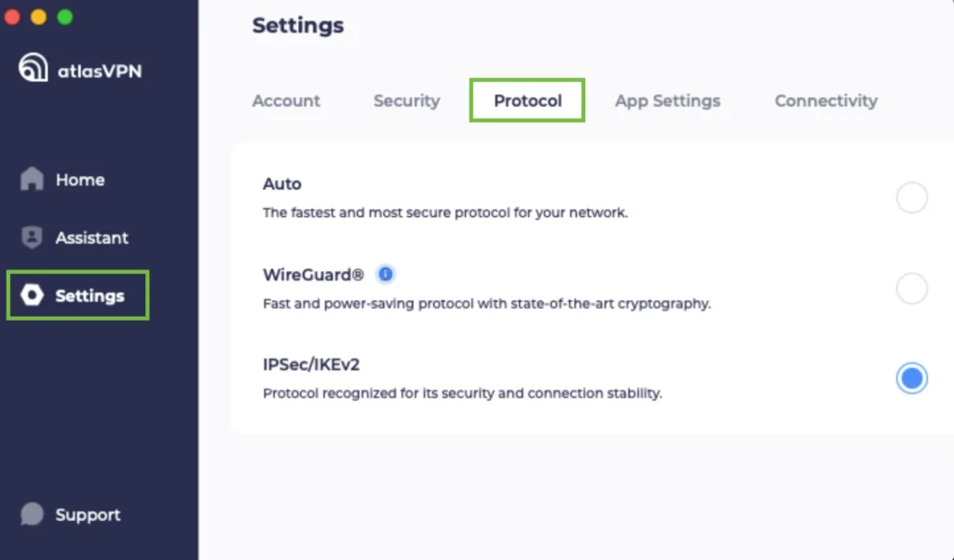Open Support using the chat bubble icon
Screen dimensions: 954x560
(x=33, y=513)
